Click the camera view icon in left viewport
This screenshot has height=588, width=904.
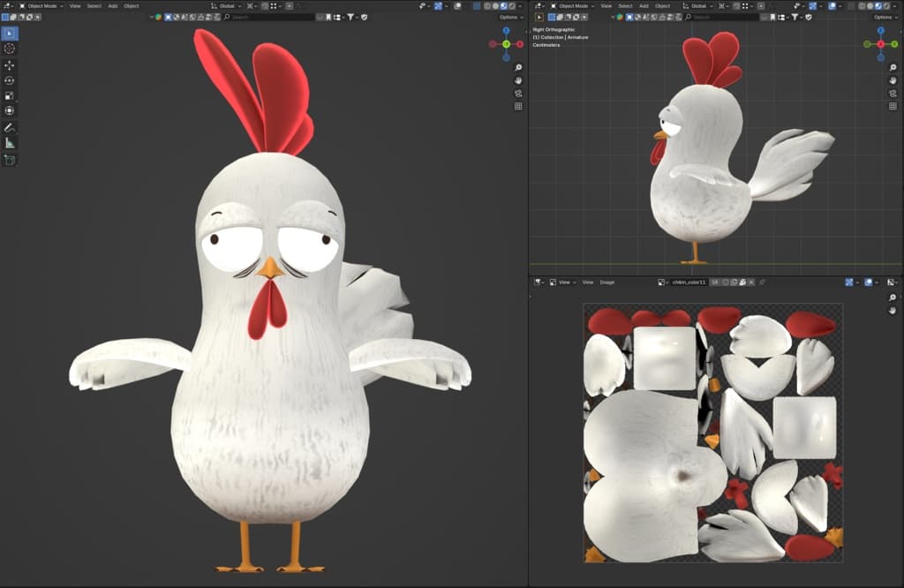tap(518, 93)
